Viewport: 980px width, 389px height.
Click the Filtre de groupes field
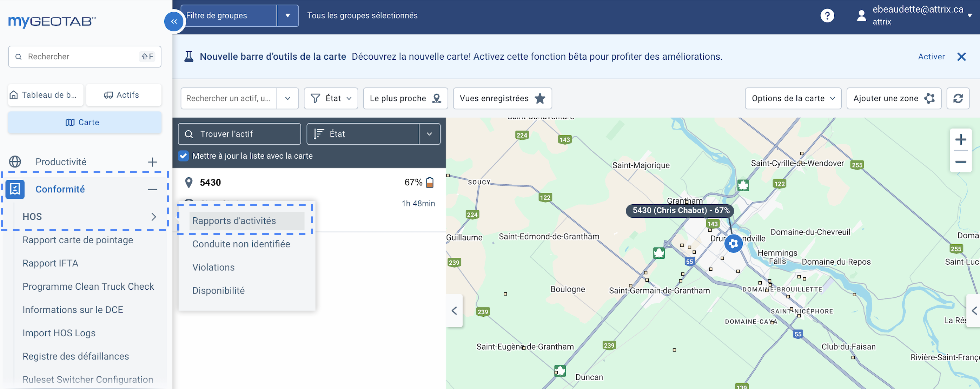229,15
